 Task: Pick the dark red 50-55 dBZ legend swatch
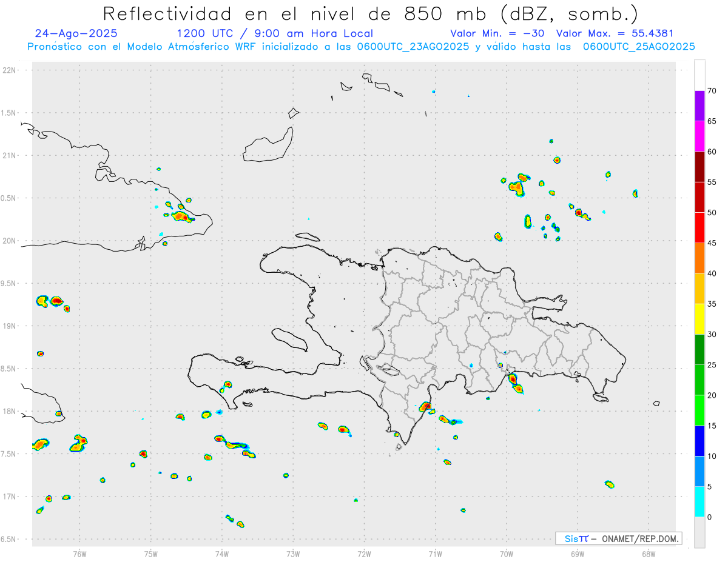[x=700, y=197]
